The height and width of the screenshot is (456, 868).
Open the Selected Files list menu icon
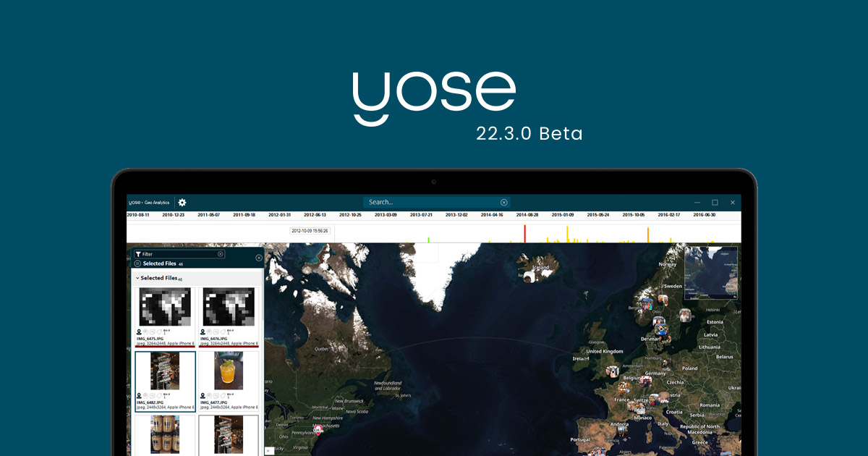click(x=137, y=264)
